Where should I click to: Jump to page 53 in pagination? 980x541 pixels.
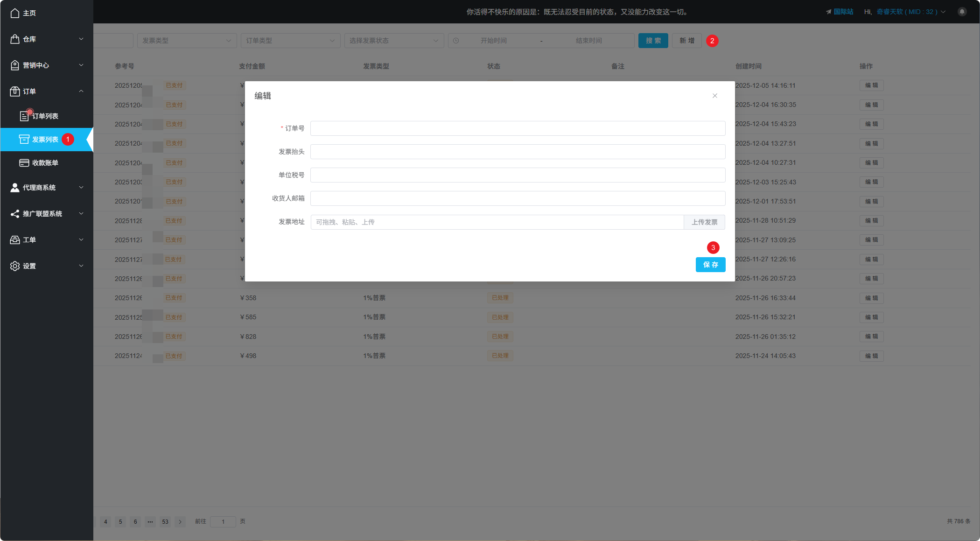click(x=165, y=521)
